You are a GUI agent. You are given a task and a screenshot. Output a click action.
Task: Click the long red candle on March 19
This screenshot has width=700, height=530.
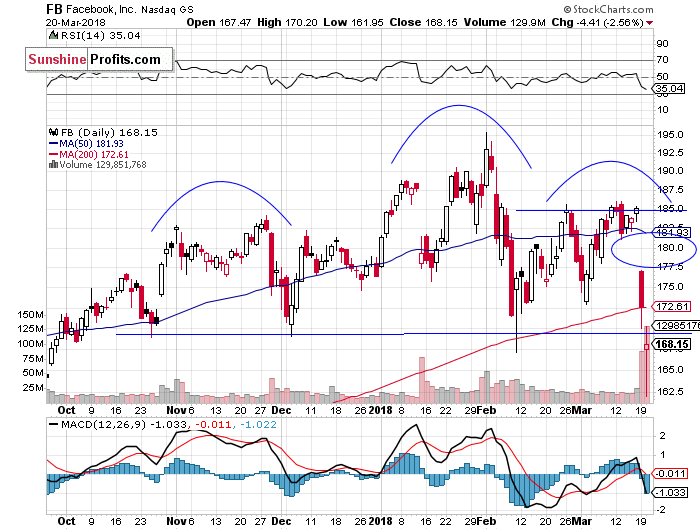642,289
